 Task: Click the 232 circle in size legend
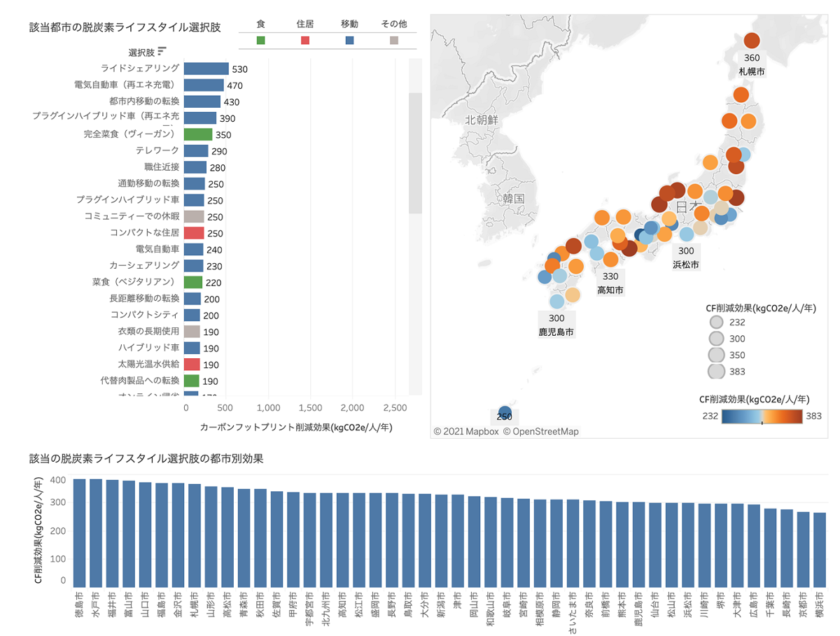tap(716, 323)
